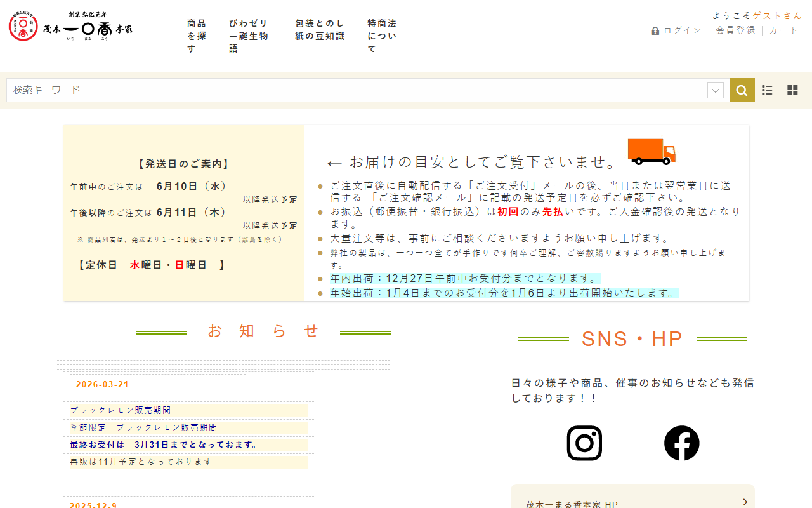
Task: Click the magnifier search button
Action: click(742, 90)
